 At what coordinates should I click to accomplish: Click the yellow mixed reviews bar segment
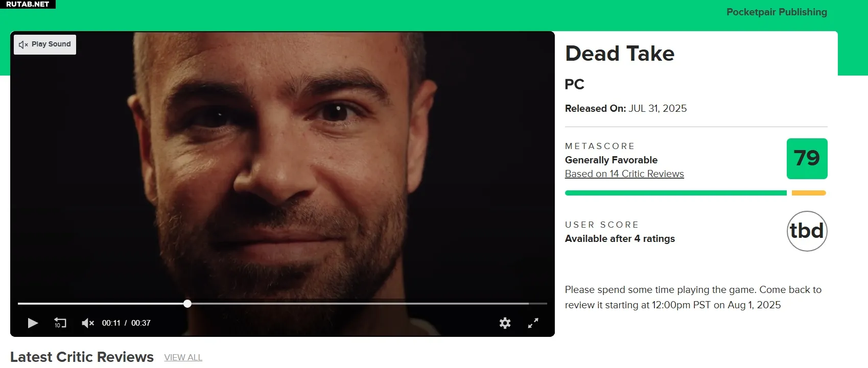(x=809, y=193)
